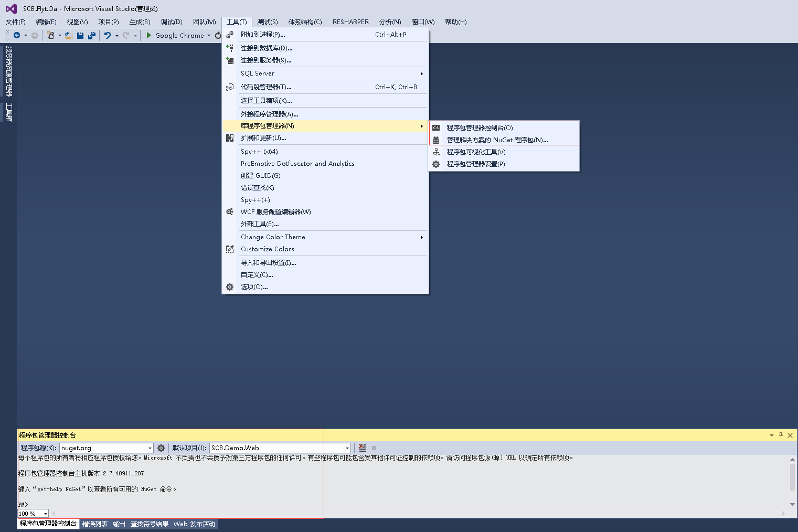Screen dimensions: 798x532
Task: Switch to Web 发布活动 tab
Action: click(194, 524)
